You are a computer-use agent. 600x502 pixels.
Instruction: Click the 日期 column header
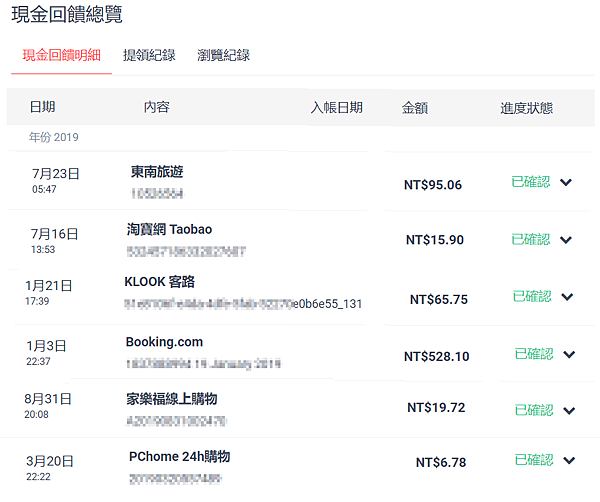[42, 108]
